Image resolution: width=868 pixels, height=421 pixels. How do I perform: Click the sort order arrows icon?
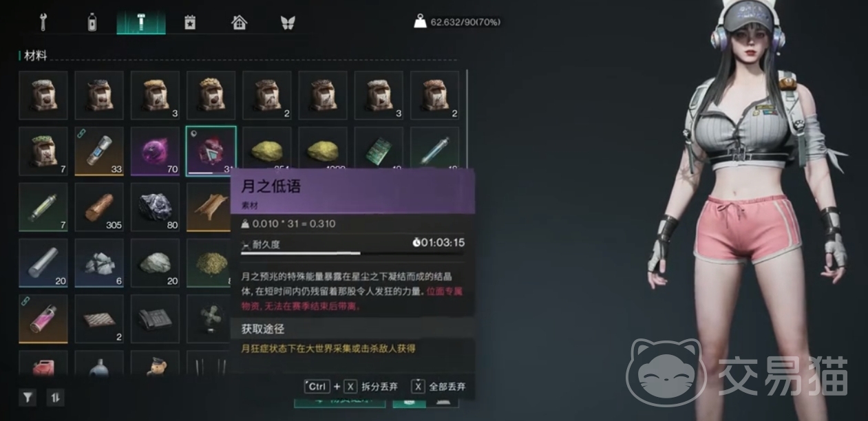point(55,397)
